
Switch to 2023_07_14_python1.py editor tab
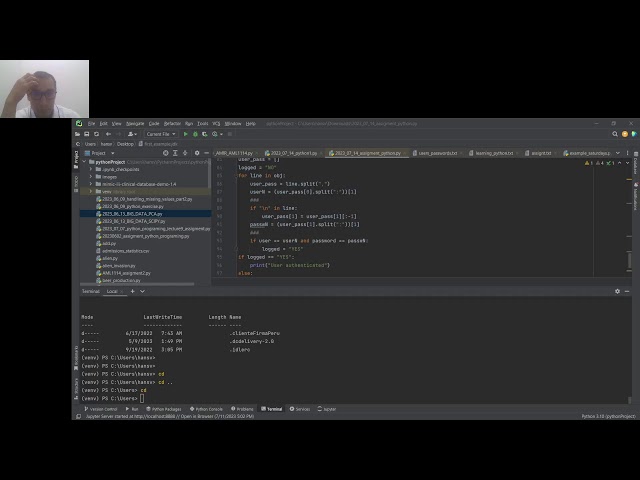pos(293,153)
